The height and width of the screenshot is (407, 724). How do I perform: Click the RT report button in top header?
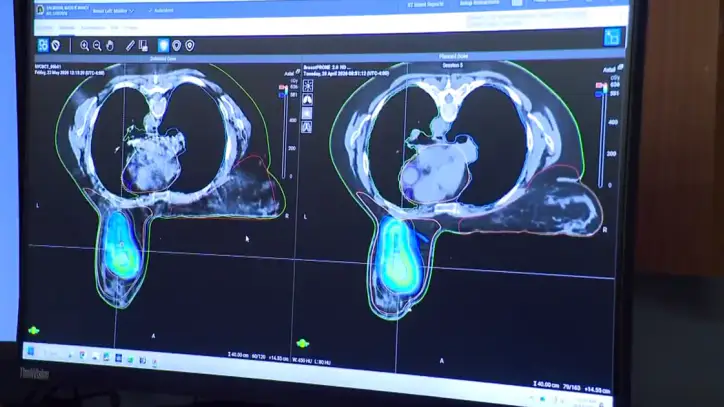(426, 5)
